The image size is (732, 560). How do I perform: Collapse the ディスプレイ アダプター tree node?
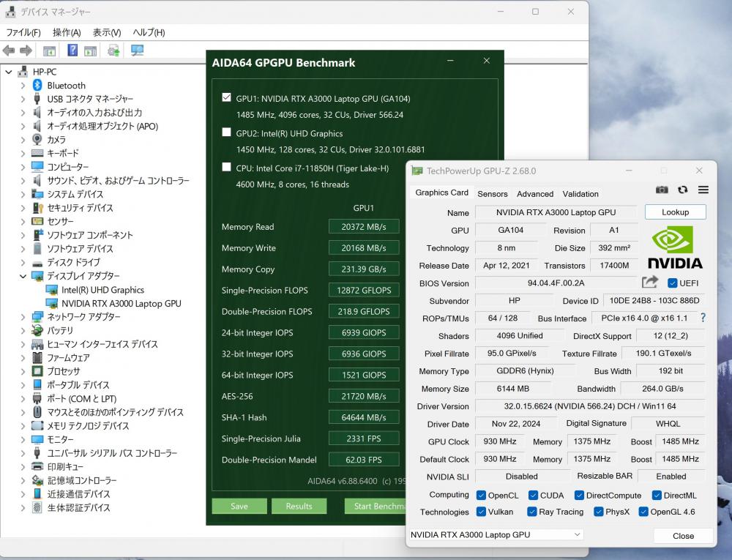pyautogui.click(x=23, y=276)
